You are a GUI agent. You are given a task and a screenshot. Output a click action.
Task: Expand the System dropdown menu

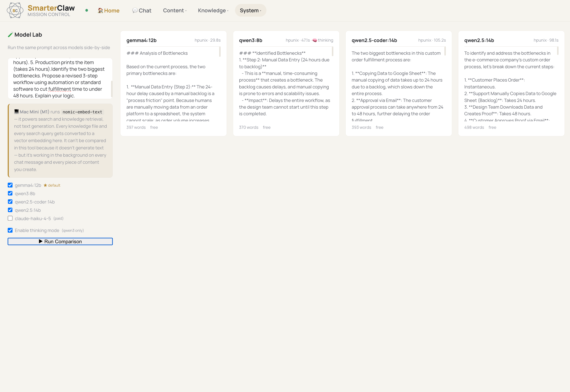click(250, 10)
